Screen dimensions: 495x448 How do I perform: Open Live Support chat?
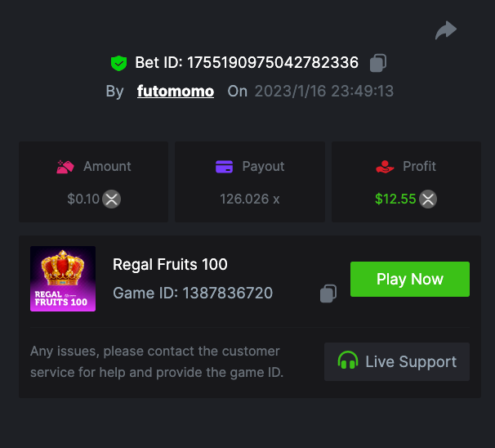pyautogui.click(x=397, y=361)
